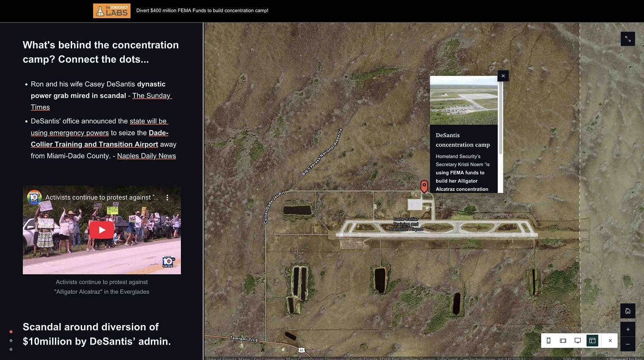Image resolution: width=644 pixels, height=360 pixels.
Task: Click 'Powered by Esri' attribution
Action: click(626, 359)
